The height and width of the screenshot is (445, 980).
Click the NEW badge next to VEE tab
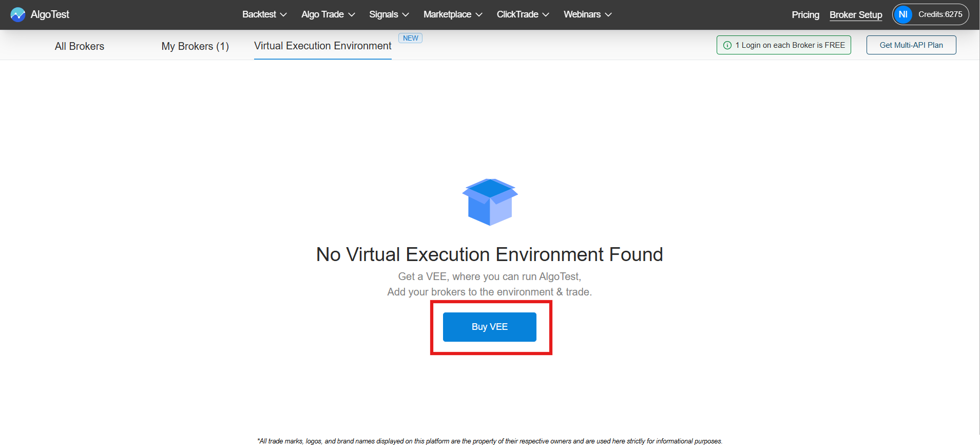point(410,38)
